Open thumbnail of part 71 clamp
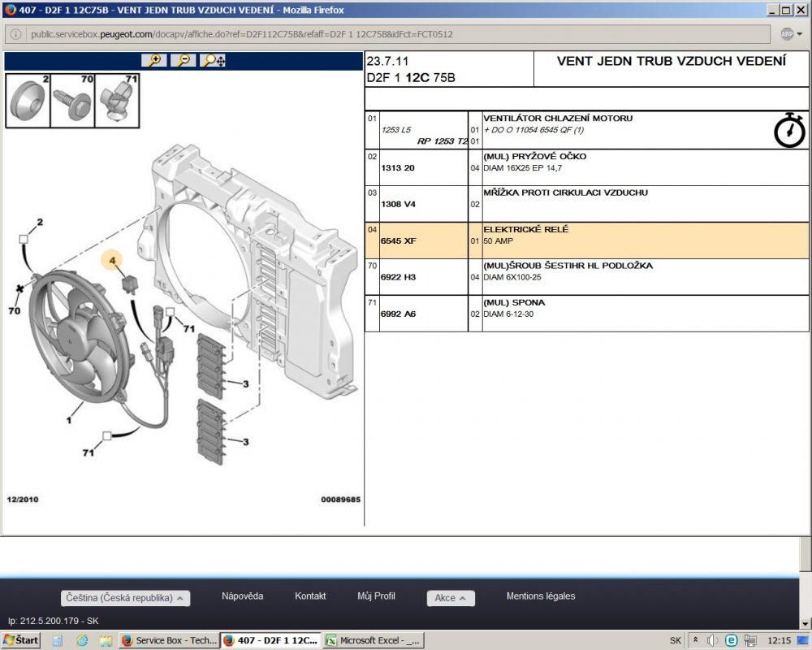 117,101
